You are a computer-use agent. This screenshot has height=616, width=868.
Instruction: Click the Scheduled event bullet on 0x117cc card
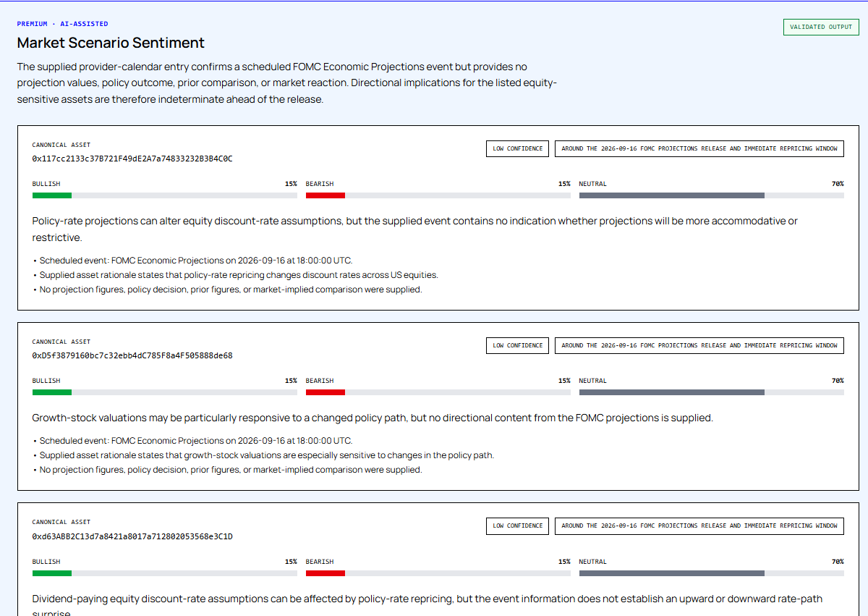pyautogui.click(x=192, y=261)
